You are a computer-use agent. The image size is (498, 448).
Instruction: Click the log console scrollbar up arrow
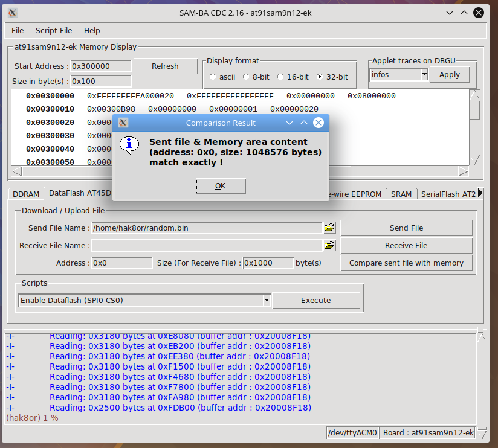pyautogui.click(x=482, y=338)
